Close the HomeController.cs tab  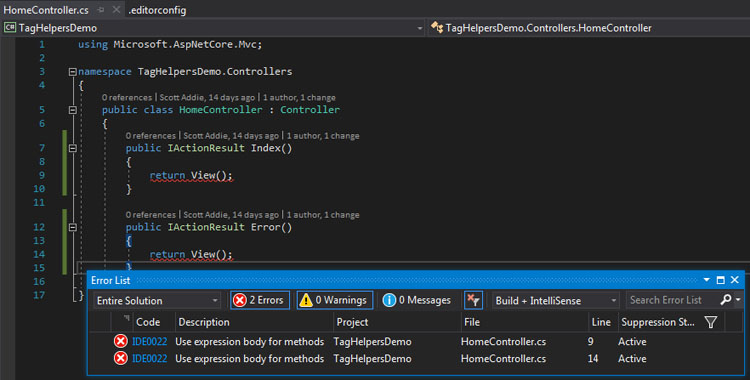pyautogui.click(x=116, y=10)
